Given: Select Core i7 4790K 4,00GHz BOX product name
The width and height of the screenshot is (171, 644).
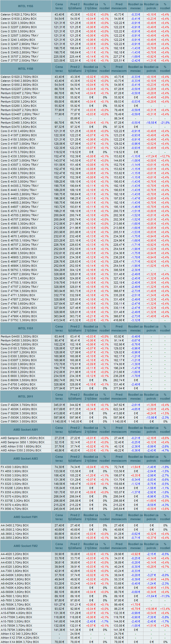Looking at the screenshot, I should (x=19, y=316).
